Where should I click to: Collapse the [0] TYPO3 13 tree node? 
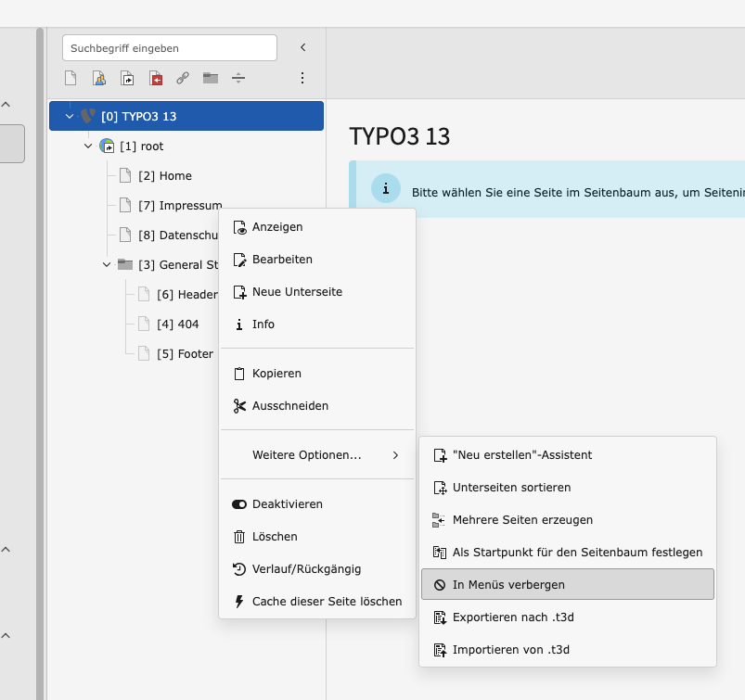[70, 117]
